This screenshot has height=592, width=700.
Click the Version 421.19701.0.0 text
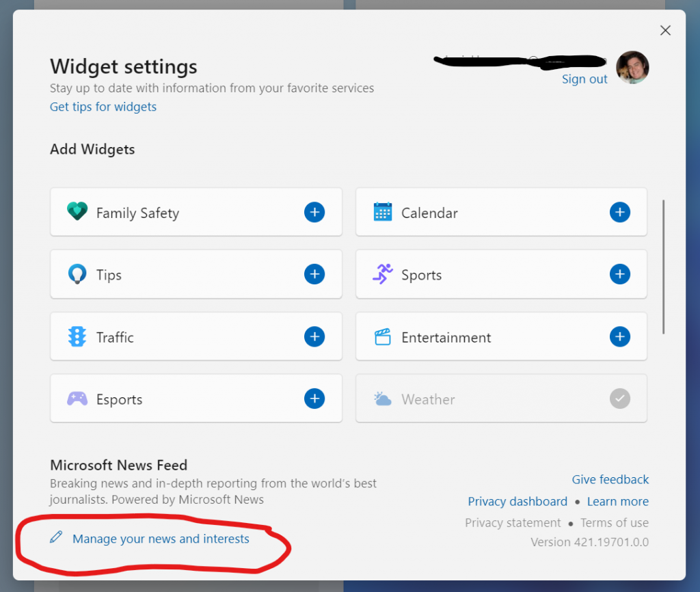tap(589, 542)
